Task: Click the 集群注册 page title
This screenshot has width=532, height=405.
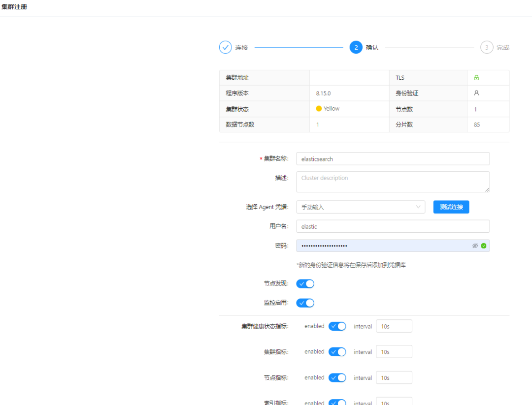Action: 14,7
